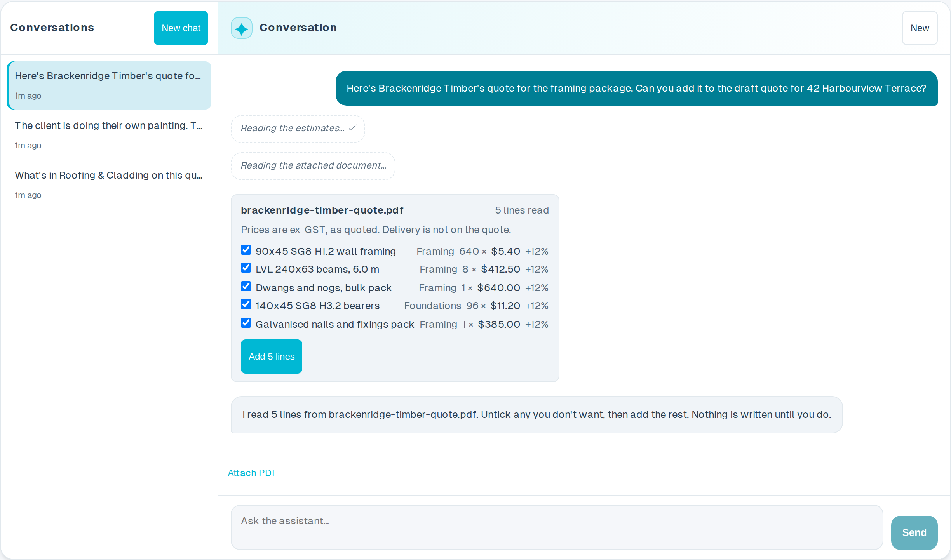Screen dimensions: 951x560
Task: Click the Foundations category label
Action: 432,306
